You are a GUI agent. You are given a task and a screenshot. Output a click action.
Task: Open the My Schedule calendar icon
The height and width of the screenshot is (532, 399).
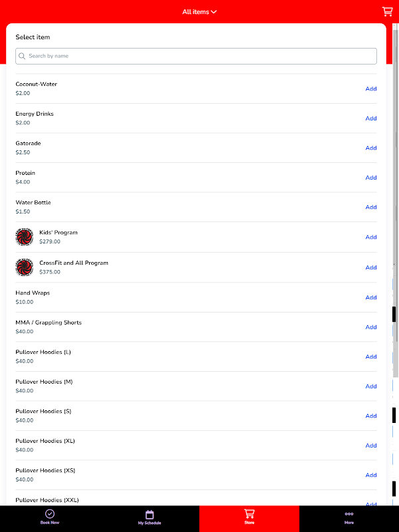click(x=150, y=514)
